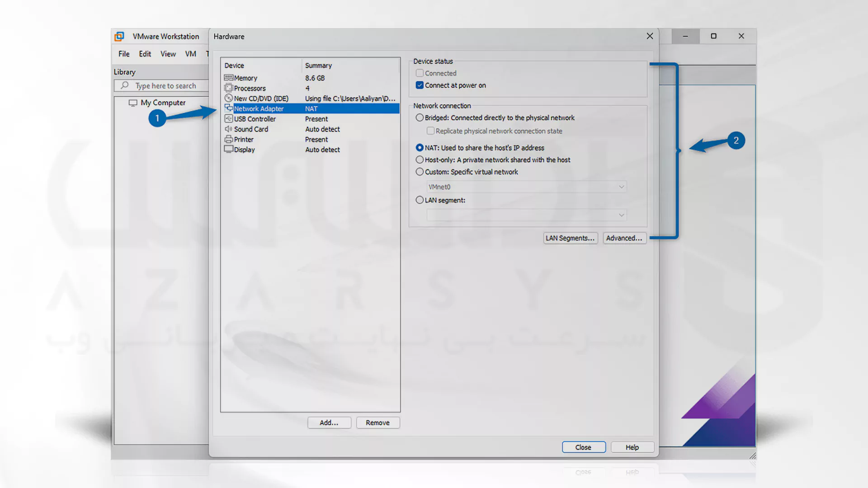Open the Edit menu

(145, 54)
